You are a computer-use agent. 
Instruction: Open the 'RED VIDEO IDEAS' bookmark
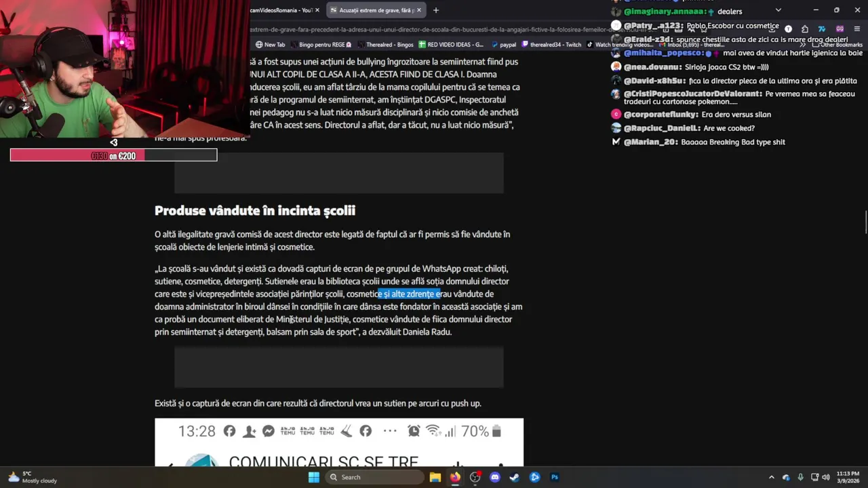(451, 45)
